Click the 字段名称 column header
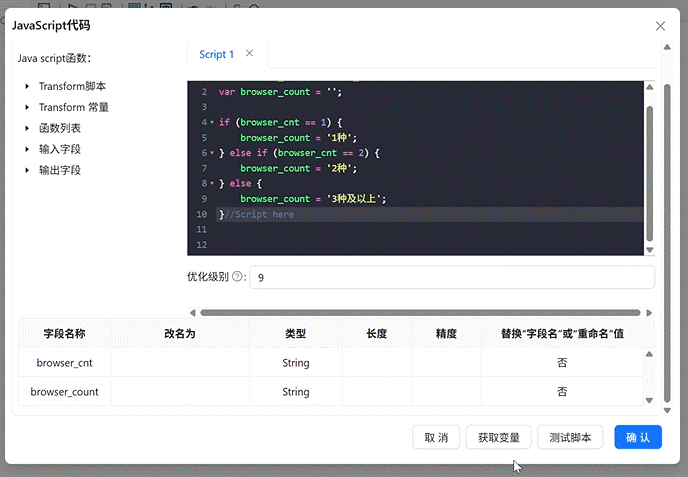The height and width of the screenshot is (477, 688). [64, 334]
